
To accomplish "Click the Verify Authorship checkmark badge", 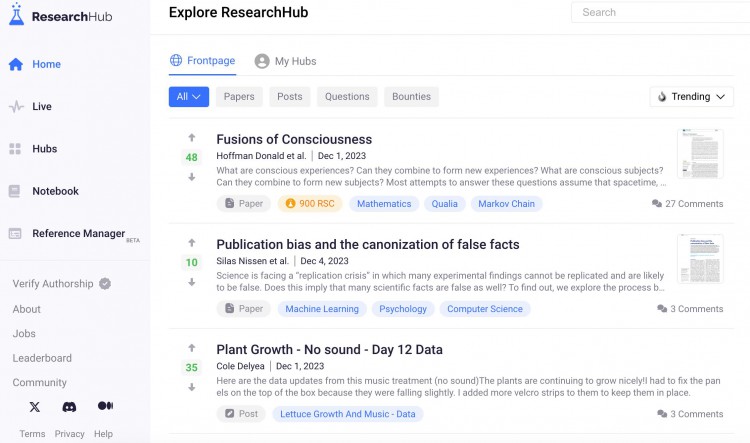I will pyautogui.click(x=105, y=284).
